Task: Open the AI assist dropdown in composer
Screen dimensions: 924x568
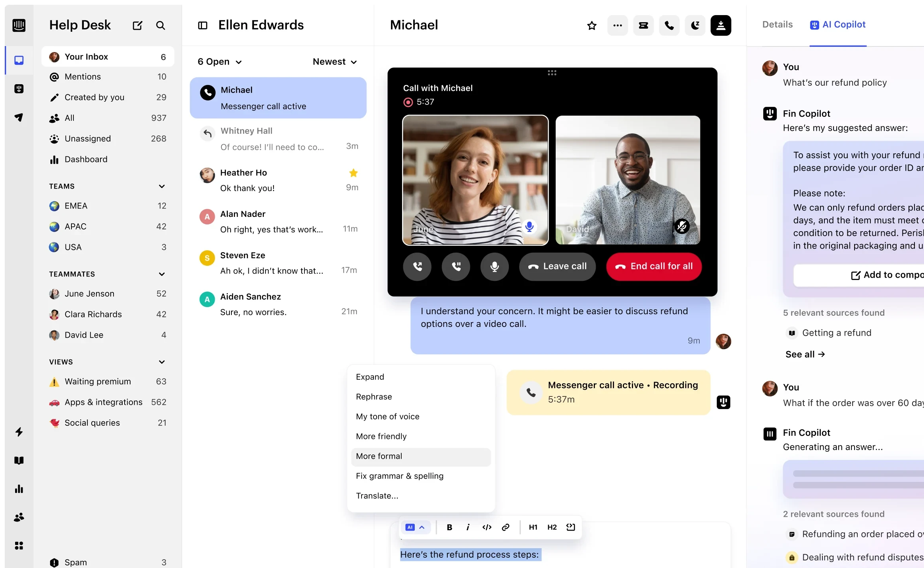Action: click(x=415, y=527)
